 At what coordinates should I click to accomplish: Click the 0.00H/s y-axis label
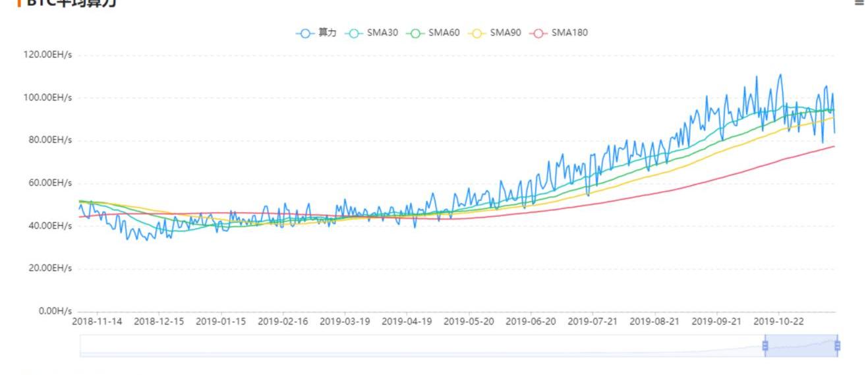55,310
